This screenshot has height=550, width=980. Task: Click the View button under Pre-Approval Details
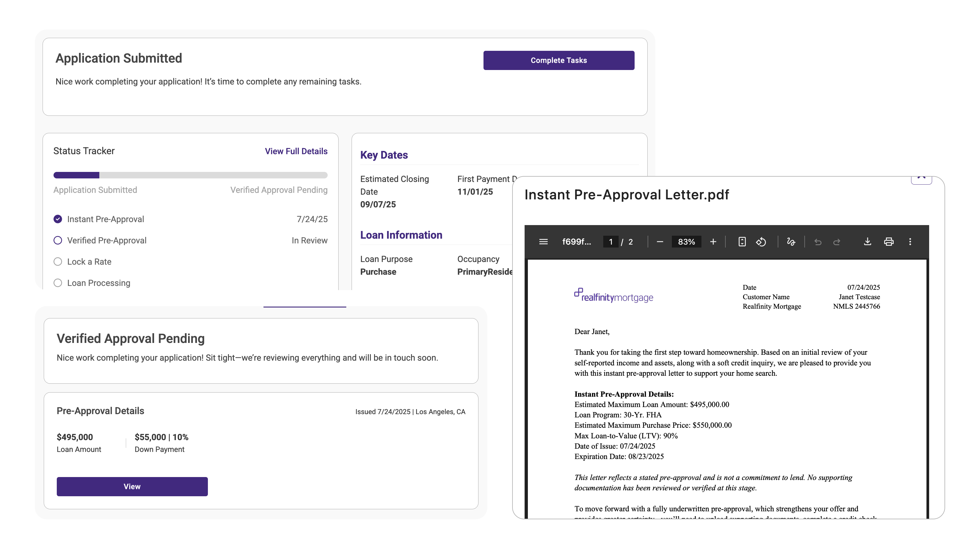[132, 486]
